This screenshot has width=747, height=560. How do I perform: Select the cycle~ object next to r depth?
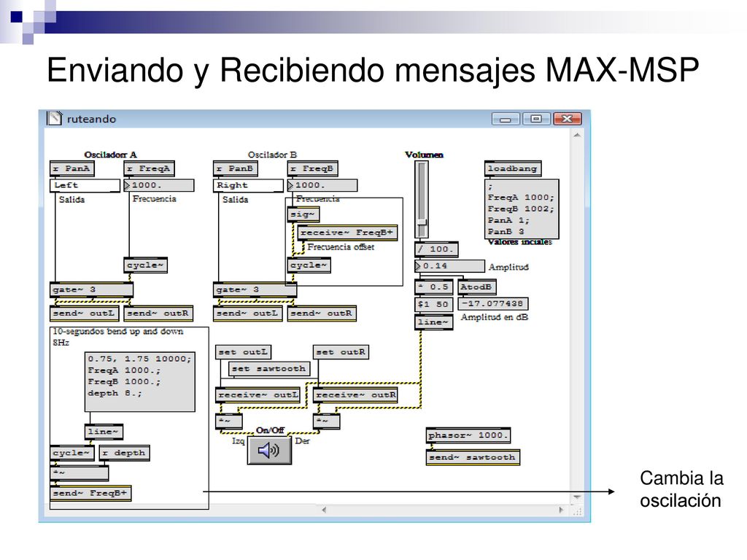[72, 453]
